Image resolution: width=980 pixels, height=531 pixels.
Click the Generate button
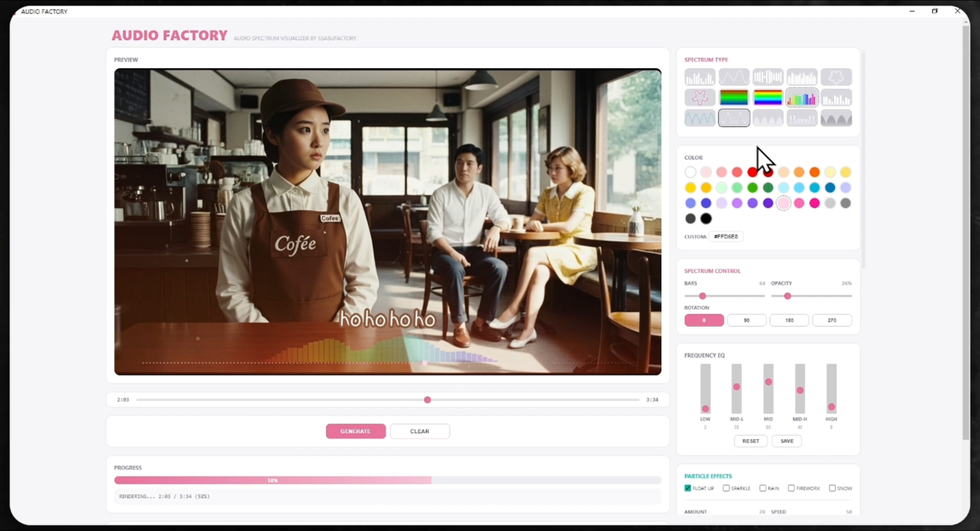pyautogui.click(x=355, y=431)
